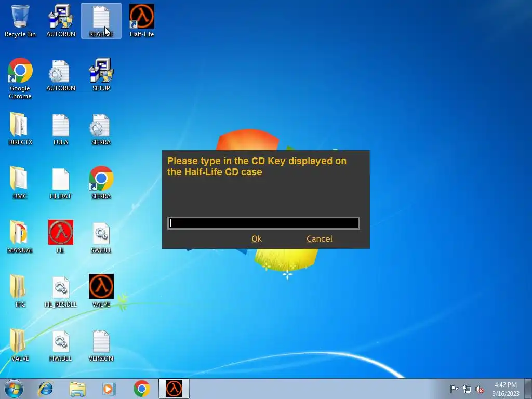Select the AUTORUN installer icon beside Recycle Bin
Image resolution: width=532 pixels, height=399 pixels.
61,21
